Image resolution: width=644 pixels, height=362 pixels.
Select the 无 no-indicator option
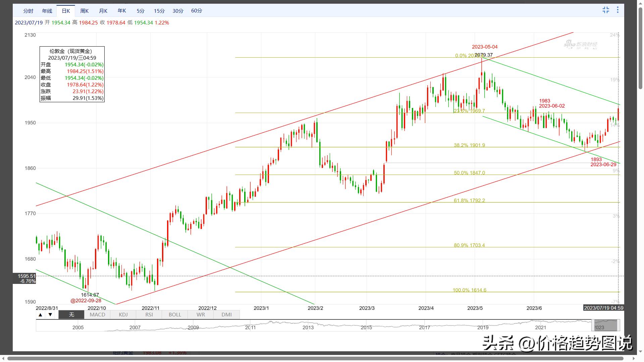coord(71,315)
